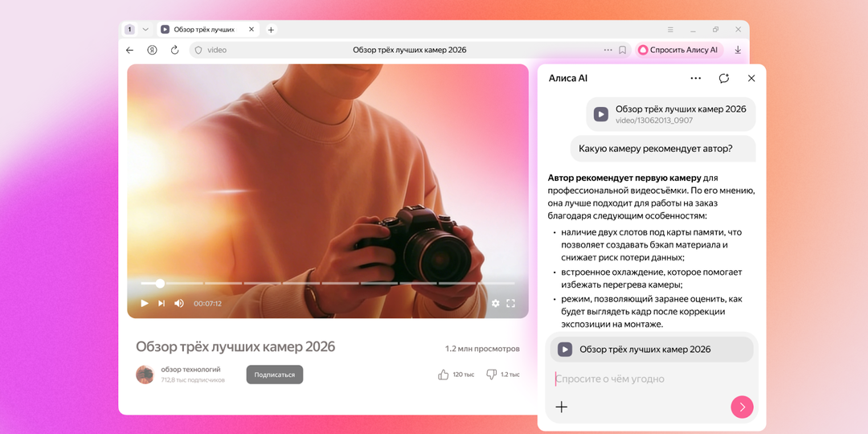
Task: Subscribe with the Подписаться button
Action: coord(275,375)
